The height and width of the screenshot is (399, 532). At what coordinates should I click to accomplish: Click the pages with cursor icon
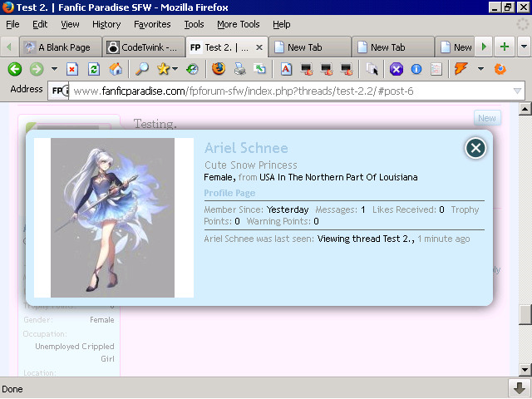(372, 69)
